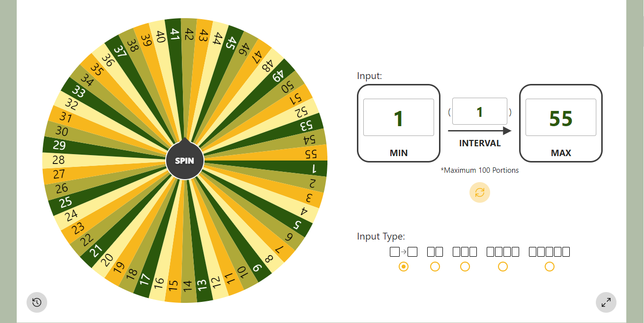644x323 pixels.
Task: Click the five-box input type icon
Action: tap(549, 252)
